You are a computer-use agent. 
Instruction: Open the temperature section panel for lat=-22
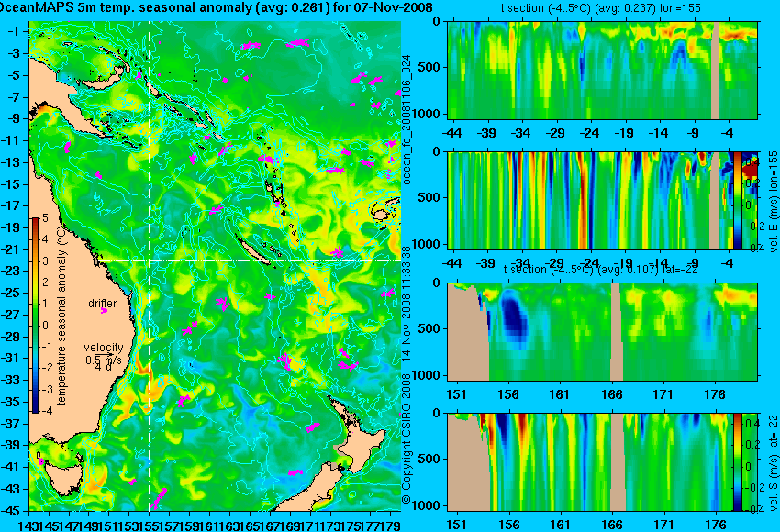tap(602, 332)
